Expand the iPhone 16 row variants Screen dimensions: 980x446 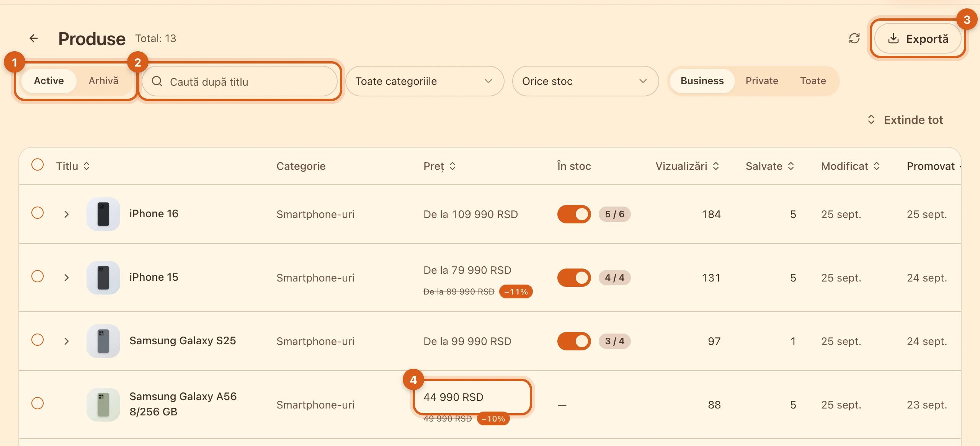coord(67,214)
